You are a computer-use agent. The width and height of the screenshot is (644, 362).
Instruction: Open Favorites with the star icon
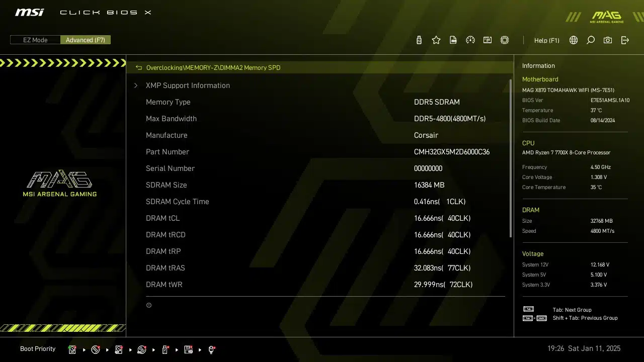pyautogui.click(x=436, y=40)
